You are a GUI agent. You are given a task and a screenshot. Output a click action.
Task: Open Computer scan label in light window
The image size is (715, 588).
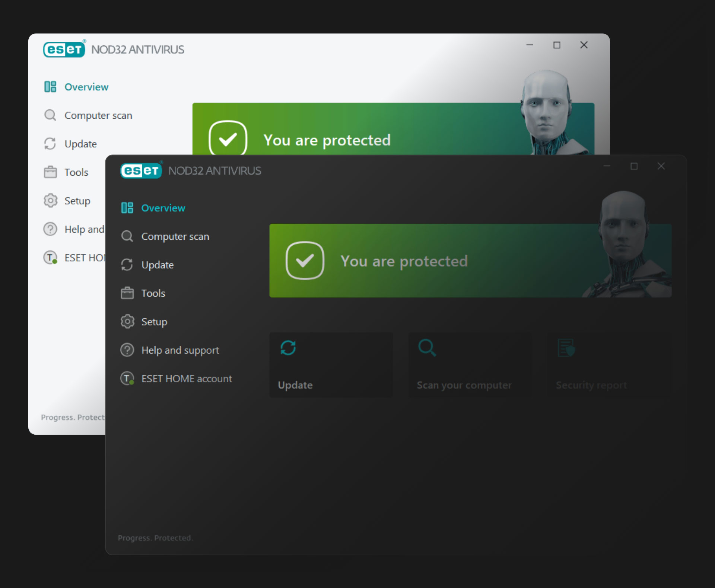98,116
